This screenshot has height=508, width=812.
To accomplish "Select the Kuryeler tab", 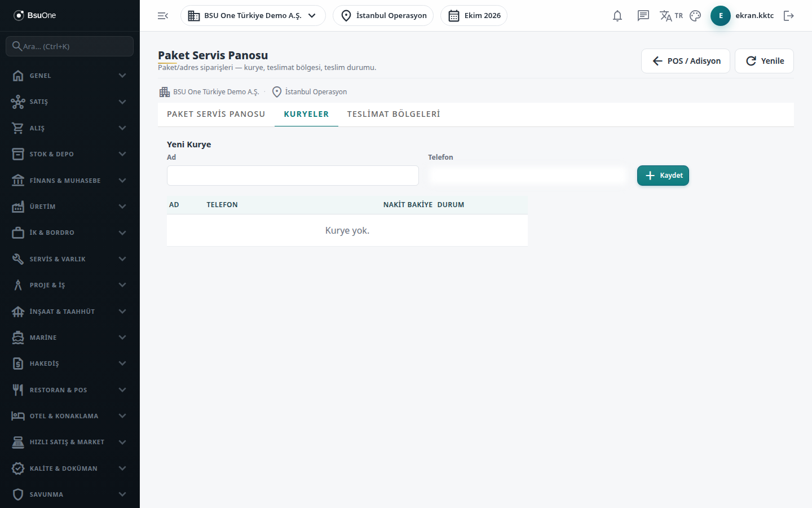I will point(306,114).
